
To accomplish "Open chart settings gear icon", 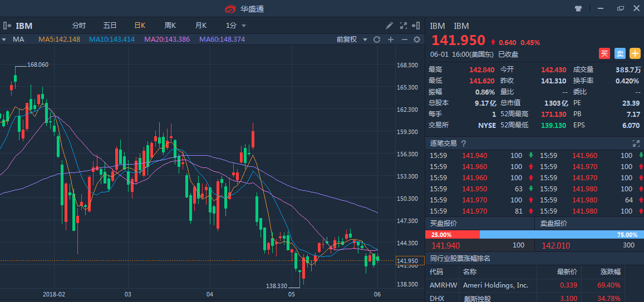I will [x=416, y=39].
